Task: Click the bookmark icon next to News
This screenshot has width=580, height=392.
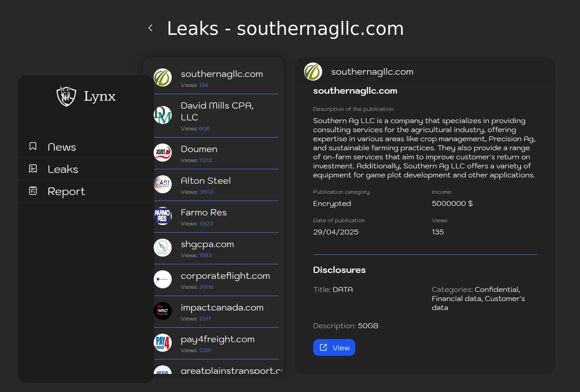Action: point(33,146)
